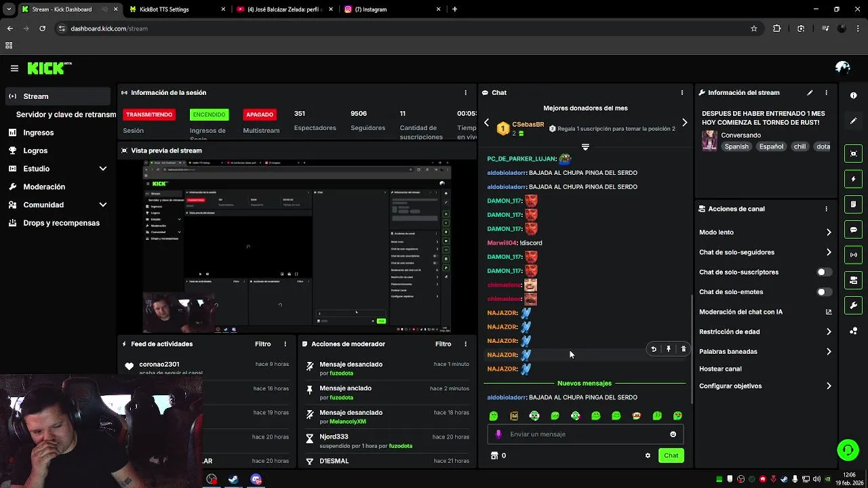Click Enviar un mensaje input field
The height and width of the screenshot is (488, 868).
pos(585,434)
